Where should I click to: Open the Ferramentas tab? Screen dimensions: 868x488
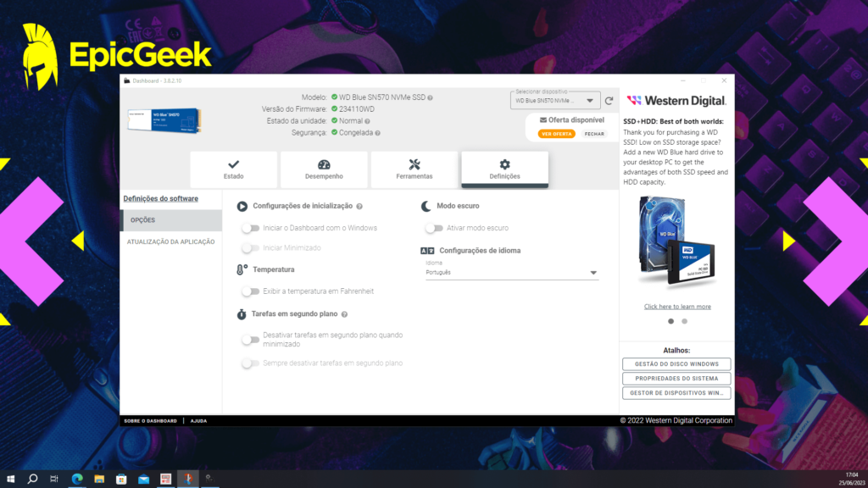pyautogui.click(x=415, y=169)
